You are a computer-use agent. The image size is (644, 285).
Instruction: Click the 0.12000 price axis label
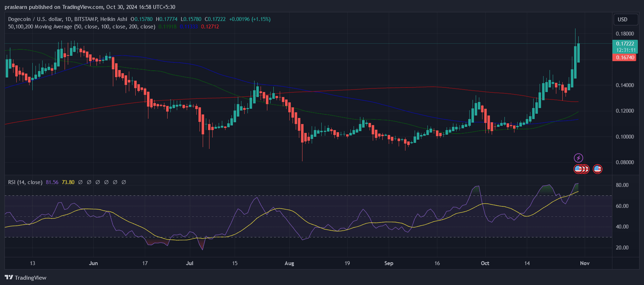pos(625,111)
